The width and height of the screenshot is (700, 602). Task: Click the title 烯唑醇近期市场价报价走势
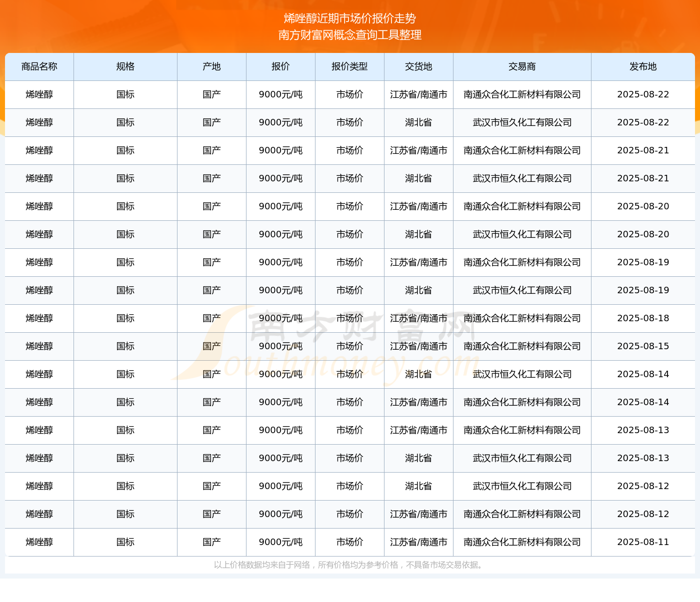tap(350, 18)
